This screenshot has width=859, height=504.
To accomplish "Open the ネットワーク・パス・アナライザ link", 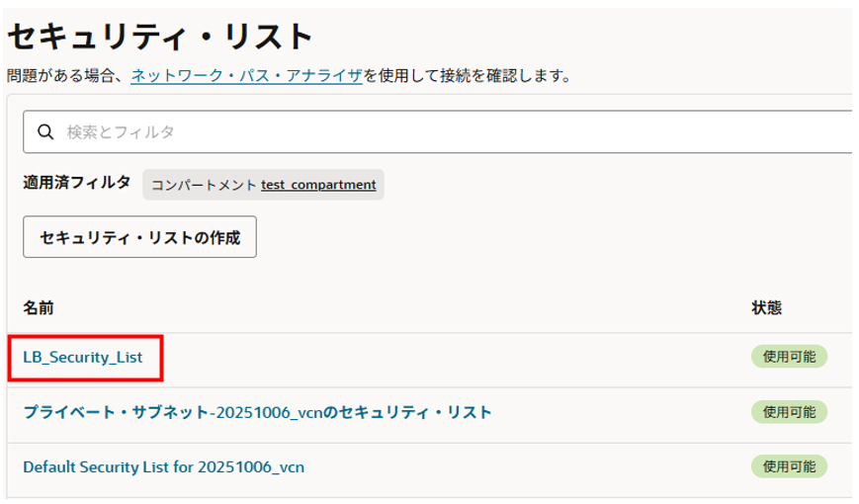I will click(x=246, y=75).
